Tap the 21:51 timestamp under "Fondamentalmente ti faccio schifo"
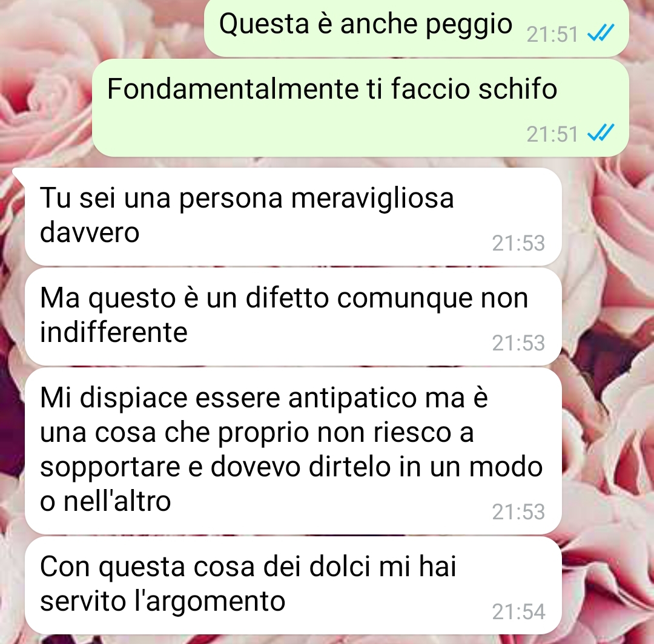Viewport: 654px width, 644px height. coord(552,134)
